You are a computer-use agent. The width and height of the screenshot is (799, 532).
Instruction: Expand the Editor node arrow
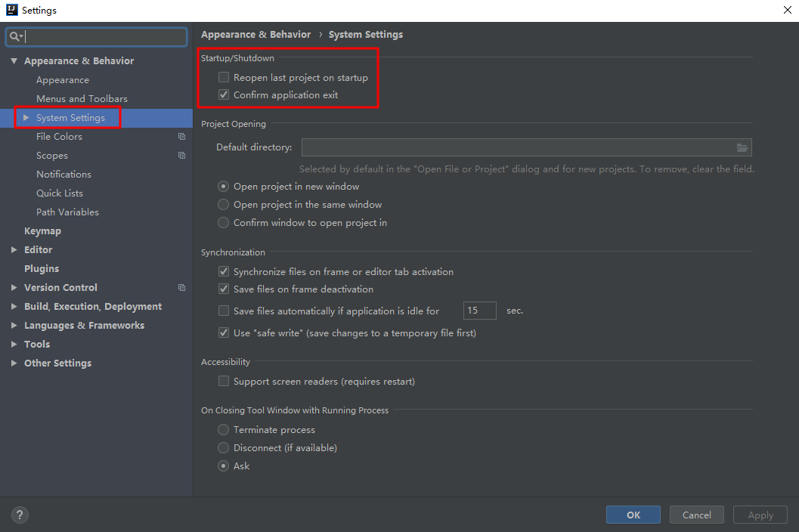(14, 249)
